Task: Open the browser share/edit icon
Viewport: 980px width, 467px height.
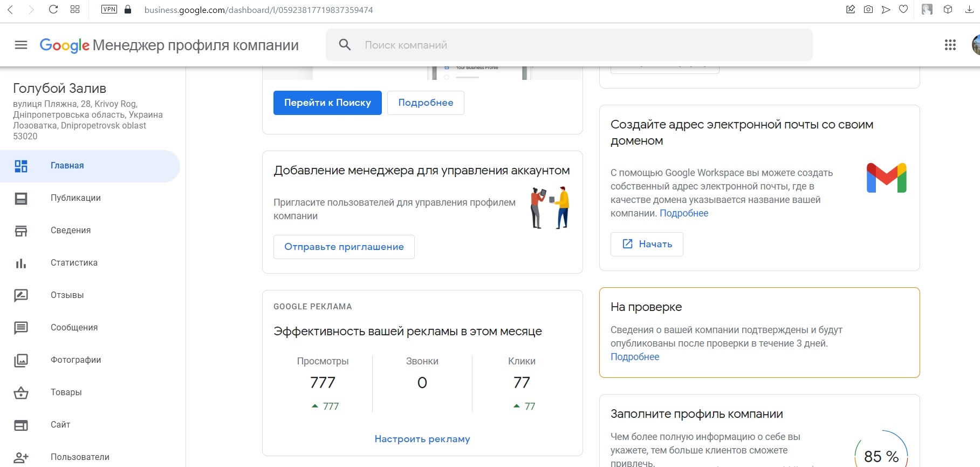Action: pyautogui.click(x=851, y=9)
